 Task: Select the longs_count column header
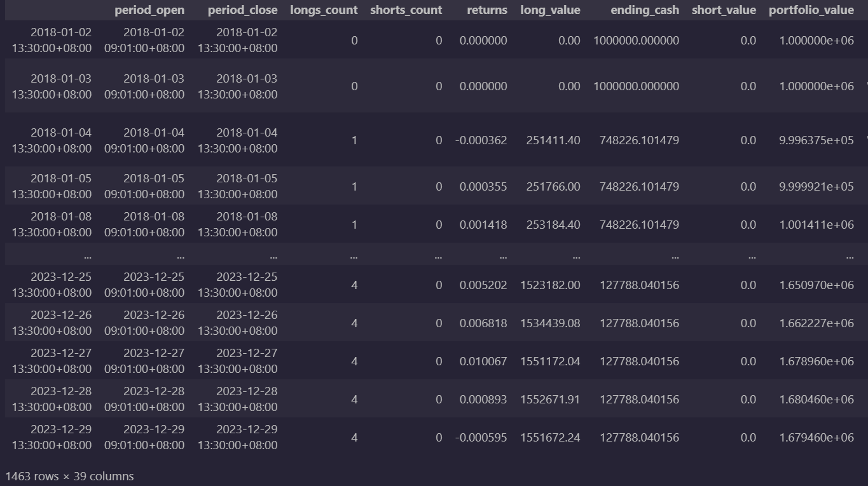click(324, 10)
